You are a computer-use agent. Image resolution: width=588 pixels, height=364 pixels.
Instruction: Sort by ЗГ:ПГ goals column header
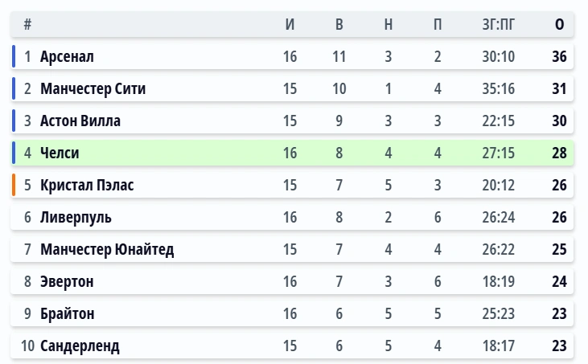click(498, 25)
